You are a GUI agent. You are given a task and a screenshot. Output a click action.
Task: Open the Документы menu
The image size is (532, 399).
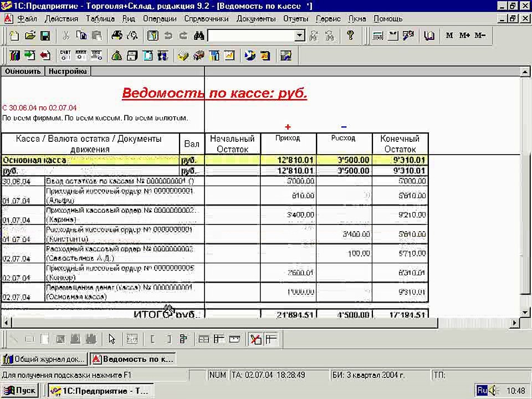(x=256, y=19)
